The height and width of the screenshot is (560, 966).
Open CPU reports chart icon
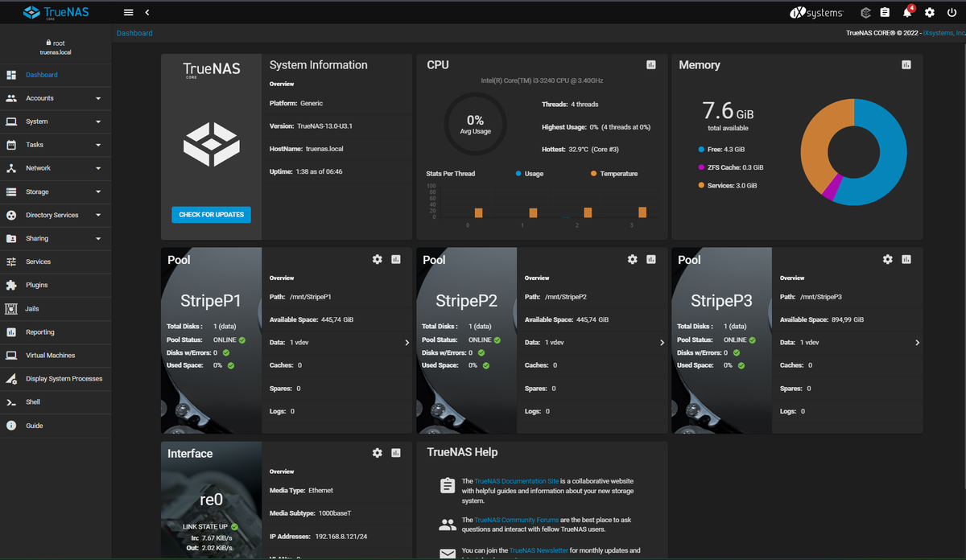pyautogui.click(x=651, y=65)
